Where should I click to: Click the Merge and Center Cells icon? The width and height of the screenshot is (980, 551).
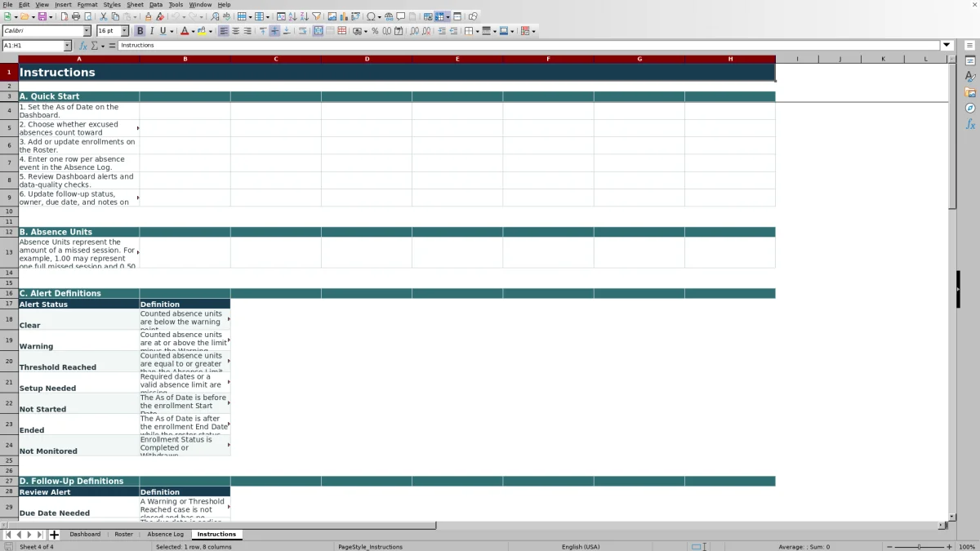click(318, 31)
